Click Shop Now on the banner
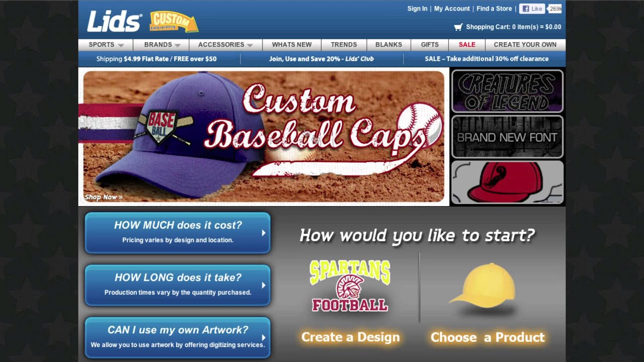This screenshot has height=362, width=644. pos(104,197)
